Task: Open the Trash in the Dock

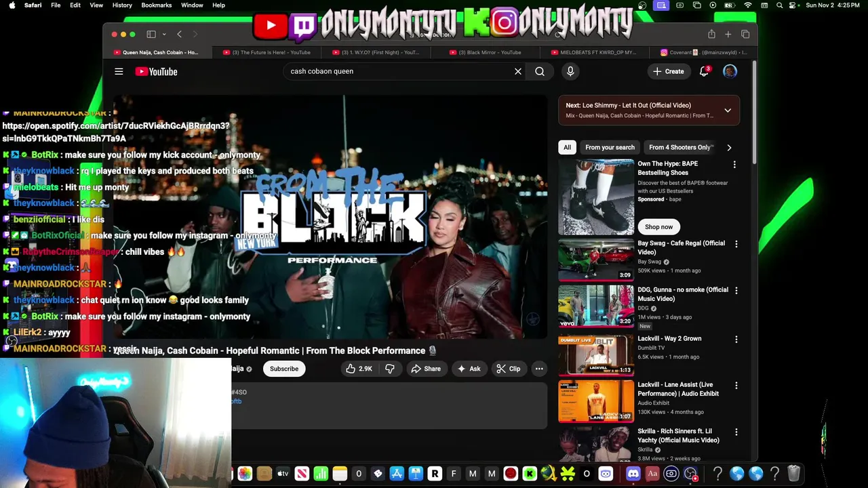Action: 794,474
